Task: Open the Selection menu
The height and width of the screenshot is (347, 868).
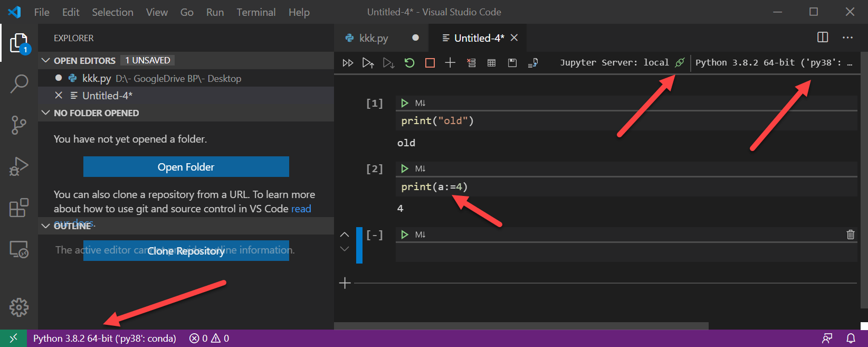Action: pos(112,12)
